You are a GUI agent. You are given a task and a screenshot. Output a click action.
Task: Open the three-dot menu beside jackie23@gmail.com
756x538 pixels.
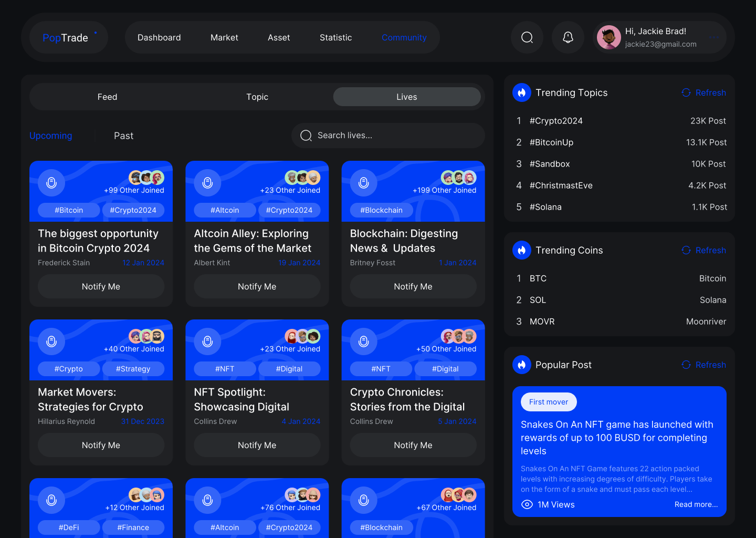715,37
